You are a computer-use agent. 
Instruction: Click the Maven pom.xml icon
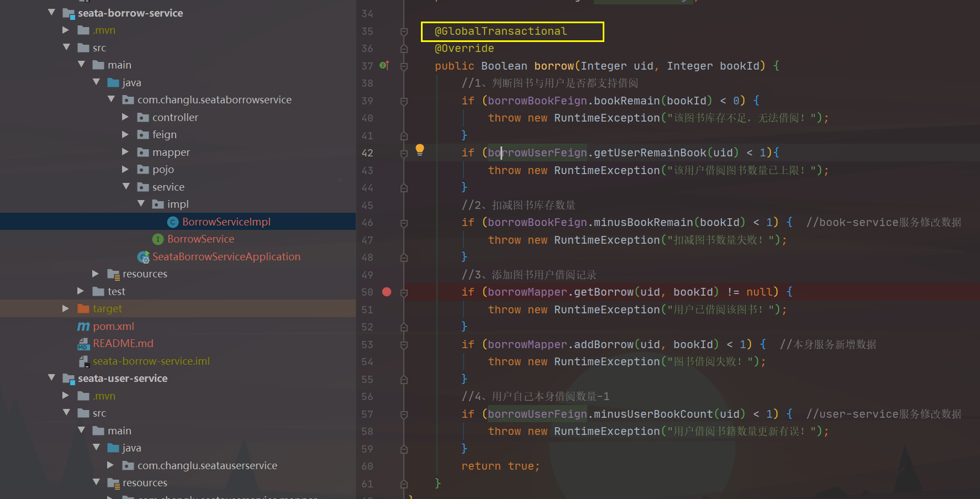[x=83, y=326]
